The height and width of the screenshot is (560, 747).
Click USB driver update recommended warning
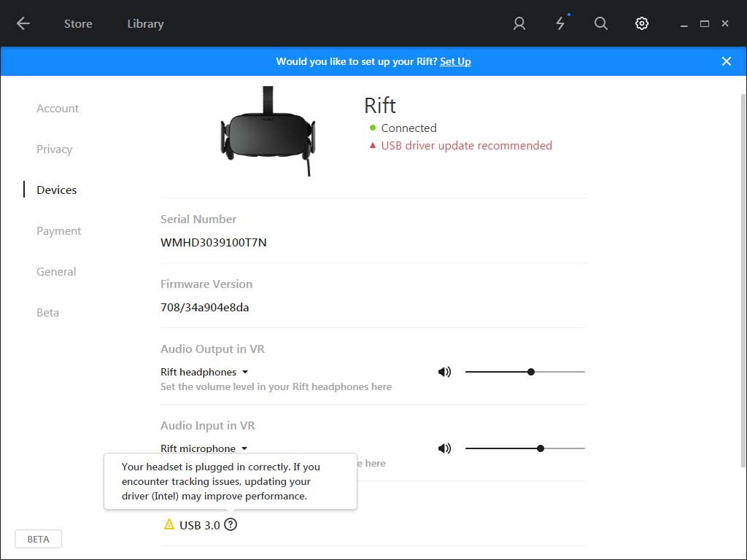[x=466, y=146]
